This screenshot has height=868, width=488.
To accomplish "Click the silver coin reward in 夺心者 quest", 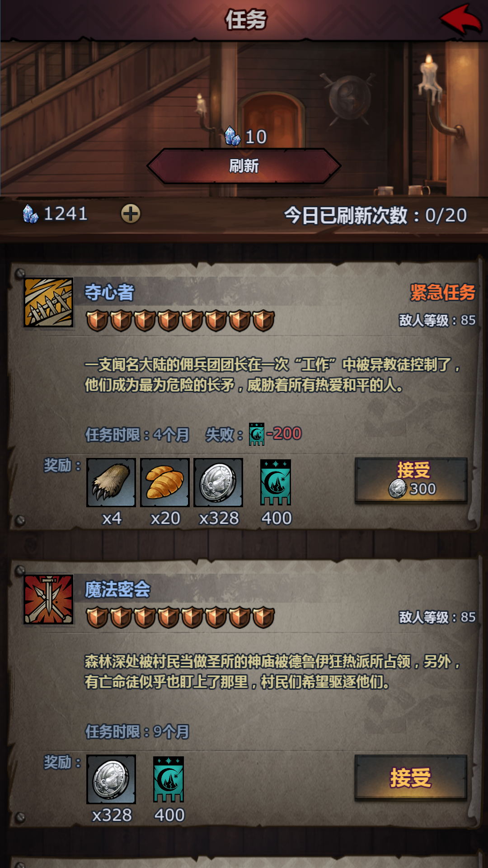I will (x=218, y=482).
